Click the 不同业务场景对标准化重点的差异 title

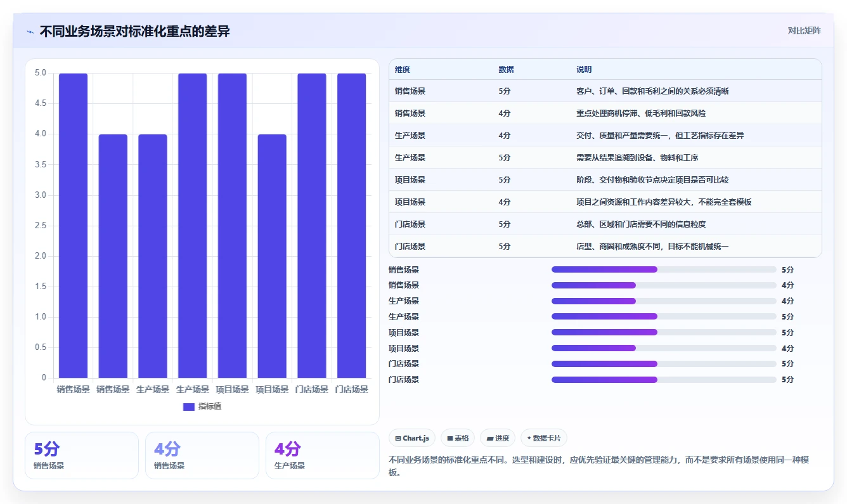pyautogui.click(x=135, y=31)
